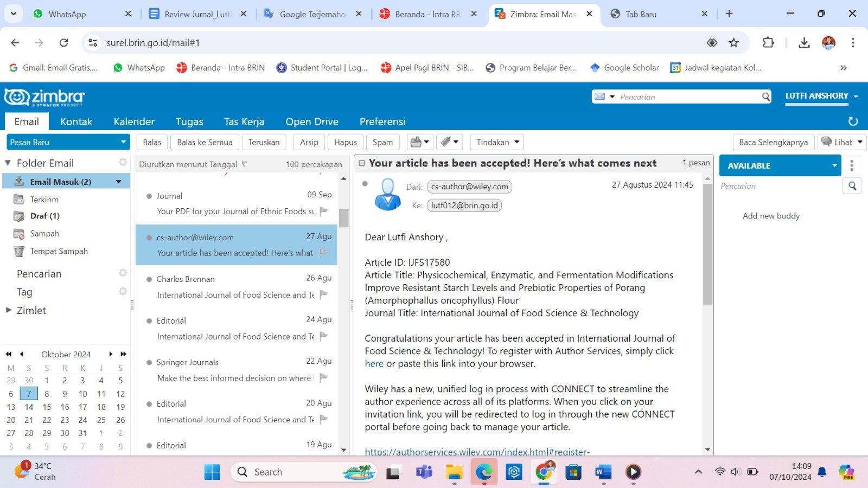
Task: Switch to the Kontak tab
Action: click(x=76, y=121)
